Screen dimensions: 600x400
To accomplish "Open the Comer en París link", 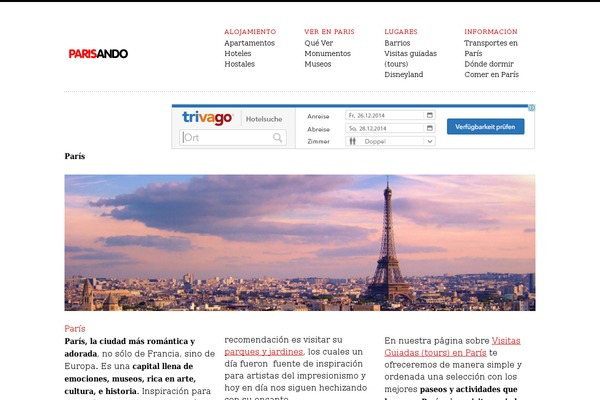I will coord(491,74).
